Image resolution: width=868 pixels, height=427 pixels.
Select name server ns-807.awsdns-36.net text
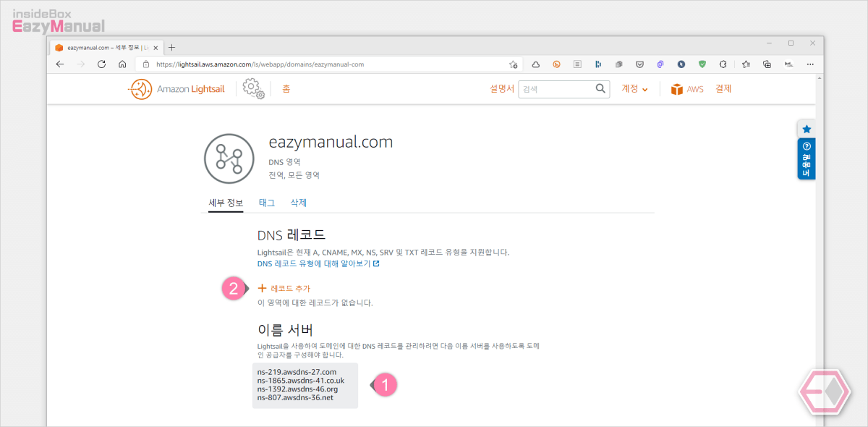295,397
